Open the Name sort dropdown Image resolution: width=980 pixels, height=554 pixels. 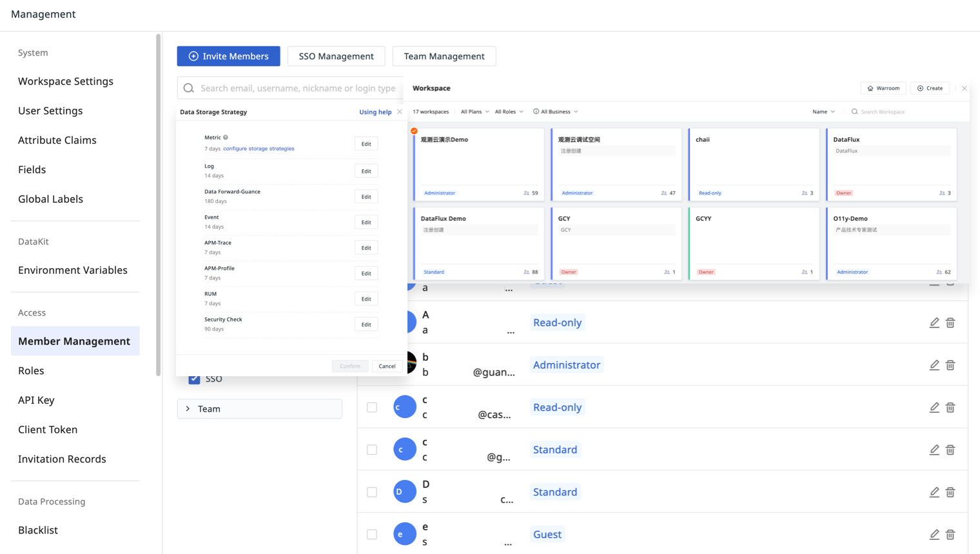point(823,112)
